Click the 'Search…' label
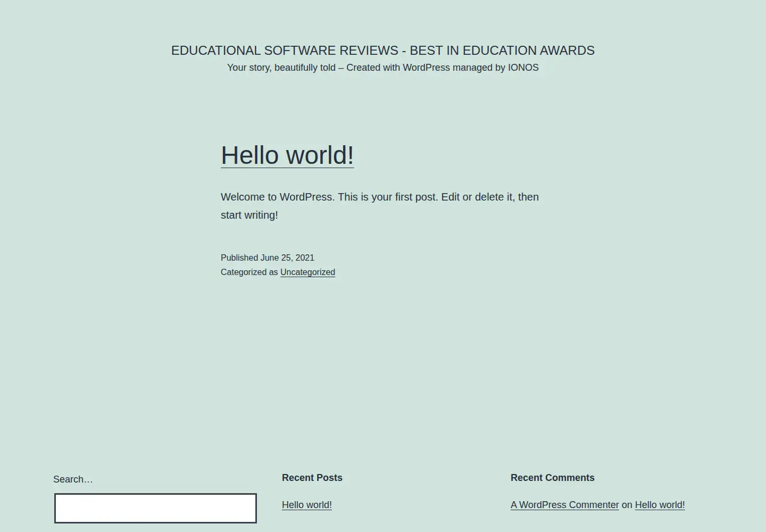 tap(73, 479)
